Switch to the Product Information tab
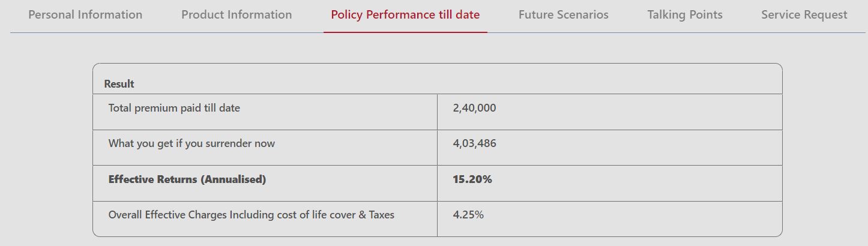The width and height of the screenshot is (868, 246). (237, 14)
